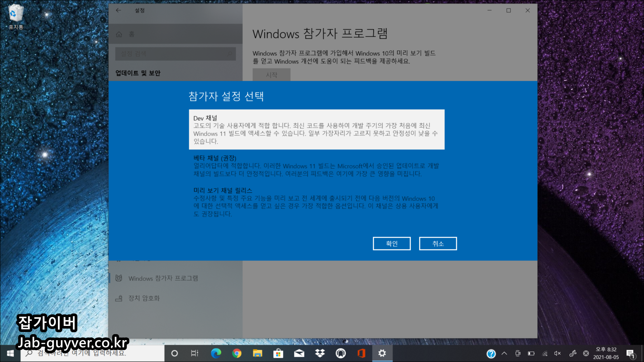Launch Microsoft Edge from taskbar
The height and width of the screenshot is (362, 644).
216,353
